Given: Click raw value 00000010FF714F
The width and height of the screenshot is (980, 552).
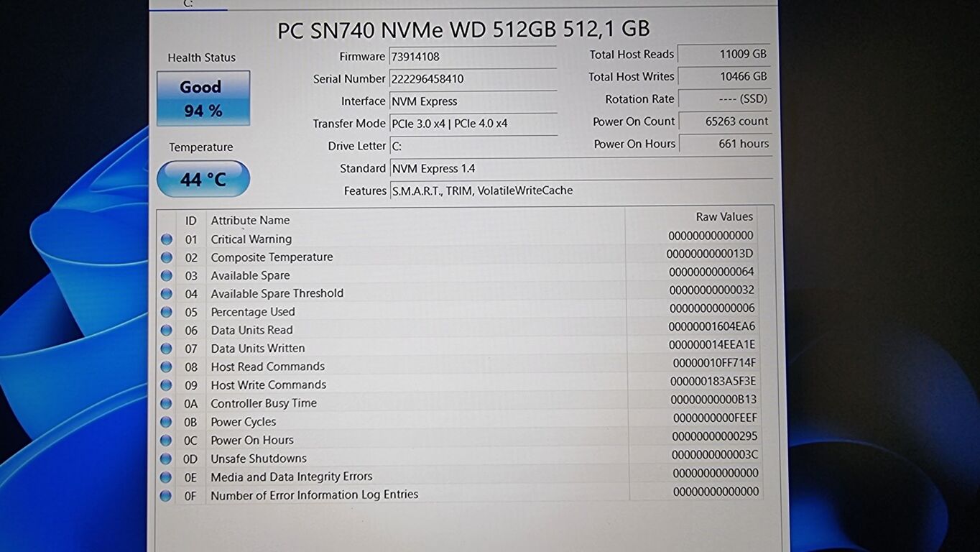Looking at the screenshot, I should click(714, 363).
